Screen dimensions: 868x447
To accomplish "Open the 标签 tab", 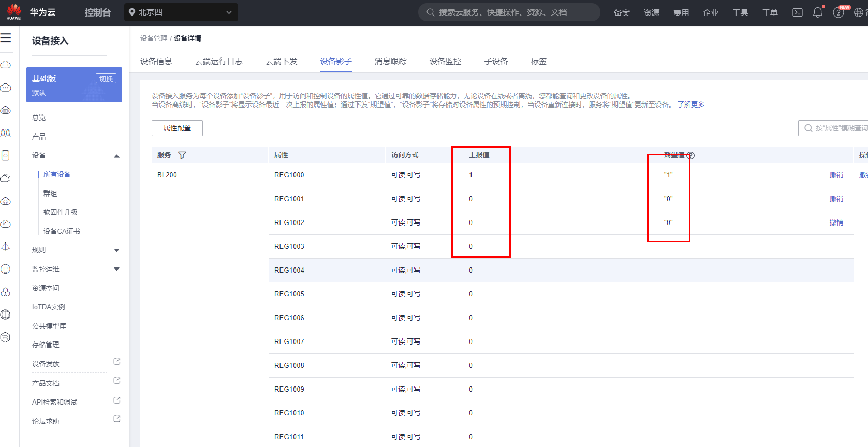I will 538,62.
